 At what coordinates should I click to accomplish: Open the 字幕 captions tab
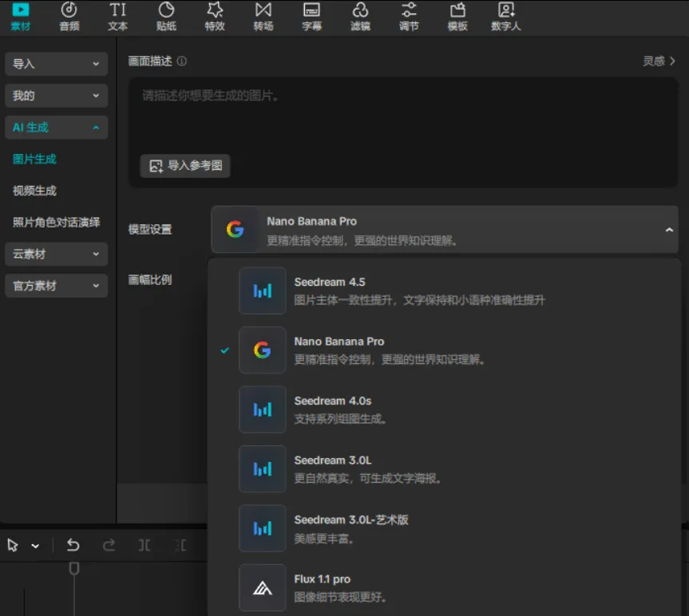(x=311, y=18)
